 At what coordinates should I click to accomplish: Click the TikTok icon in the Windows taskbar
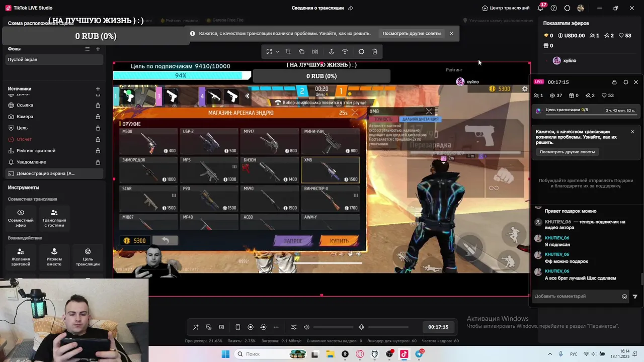(404, 354)
